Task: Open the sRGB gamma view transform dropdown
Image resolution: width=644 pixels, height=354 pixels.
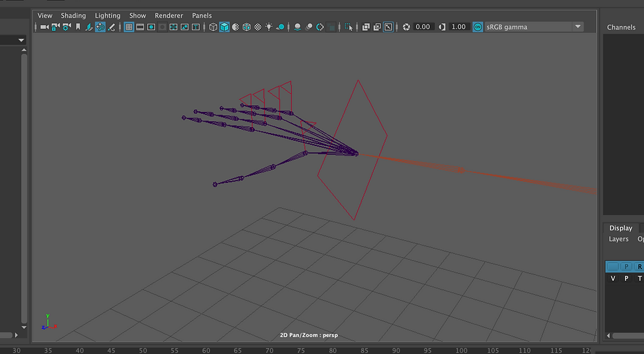Action: click(534, 27)
